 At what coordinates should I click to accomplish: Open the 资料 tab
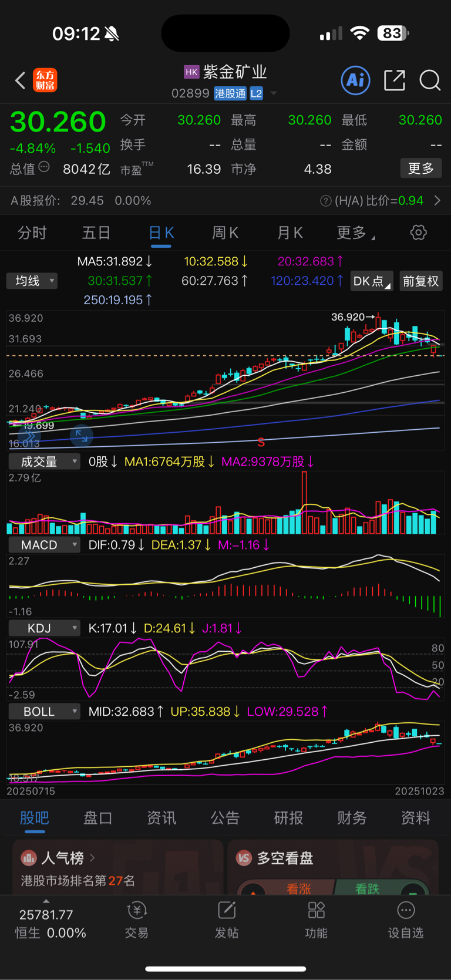tap(415, 818)
